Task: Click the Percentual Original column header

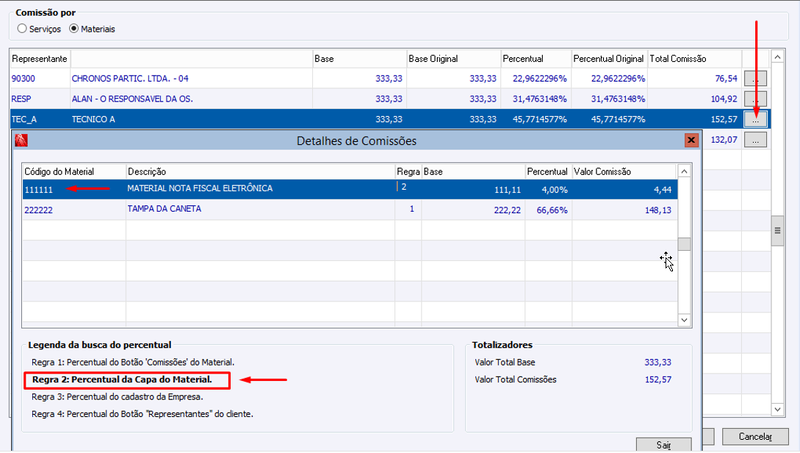Action: coord(609,59)
